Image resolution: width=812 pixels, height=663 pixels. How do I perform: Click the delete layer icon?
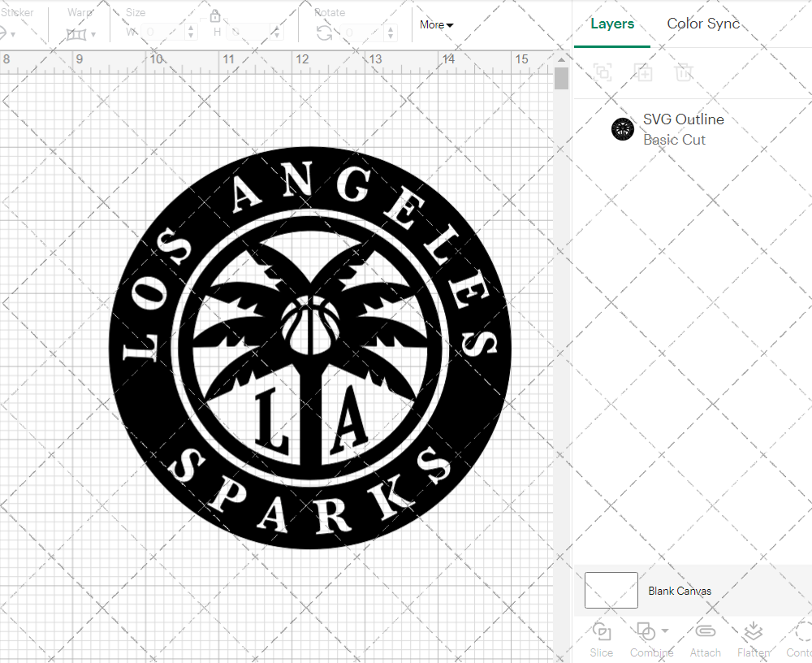point(685,72)
